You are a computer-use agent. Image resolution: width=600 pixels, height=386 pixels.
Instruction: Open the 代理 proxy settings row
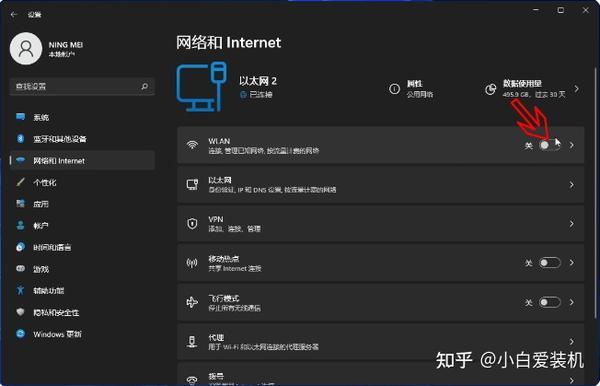(x=381, y=342)
